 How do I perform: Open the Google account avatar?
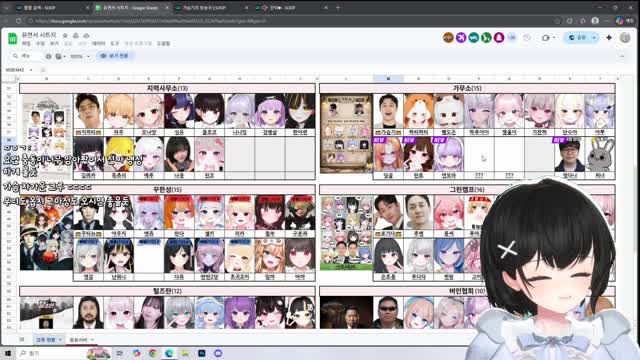click(x=625, y=38)
